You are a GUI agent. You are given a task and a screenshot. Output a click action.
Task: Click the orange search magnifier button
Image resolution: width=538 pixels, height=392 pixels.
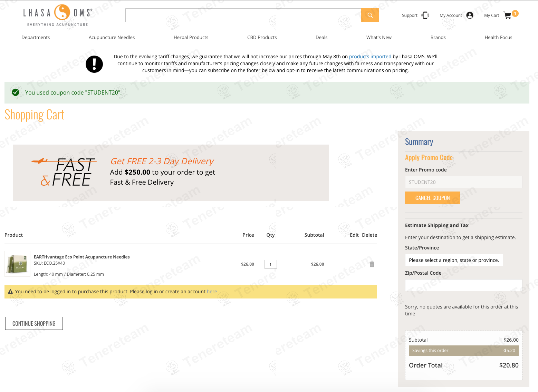(x=370, y=15)
